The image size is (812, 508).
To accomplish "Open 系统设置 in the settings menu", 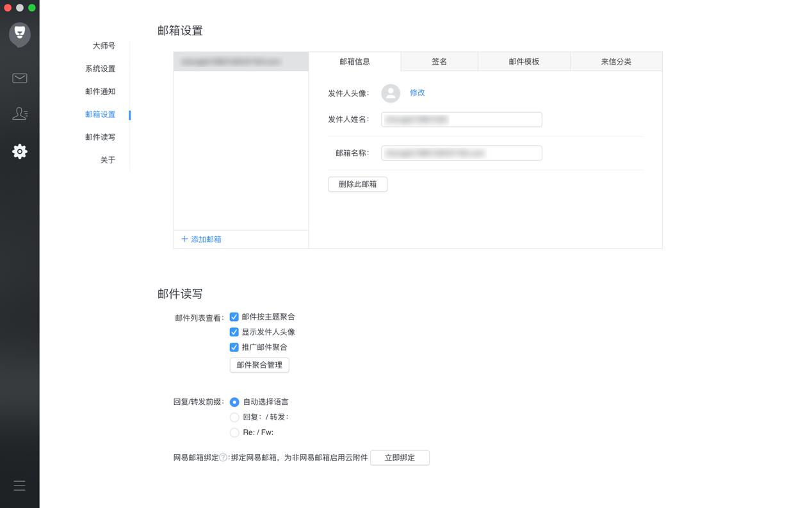I will point(100,69).
